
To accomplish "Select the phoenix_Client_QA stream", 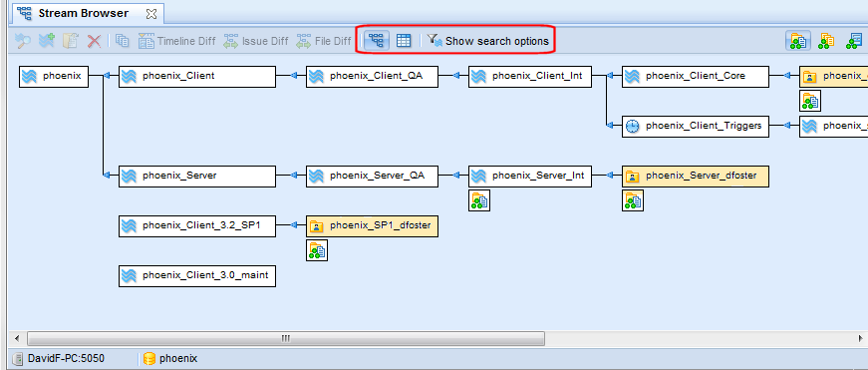I will pyautogui.click(x=372, y=77).
